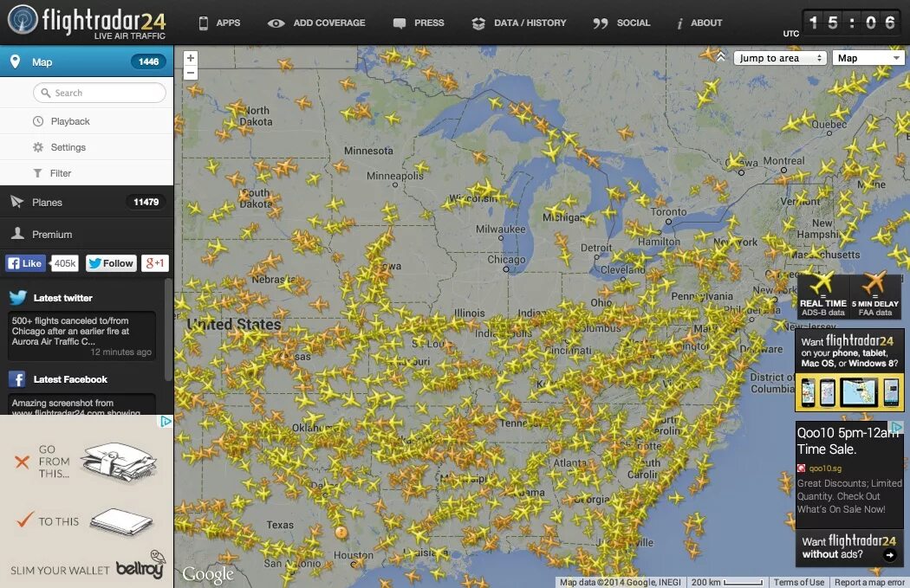This screenshot has height=588, width=910.
Task: Open the Map type dropdown
Action: pyautogui.click(x=868, y=58)
